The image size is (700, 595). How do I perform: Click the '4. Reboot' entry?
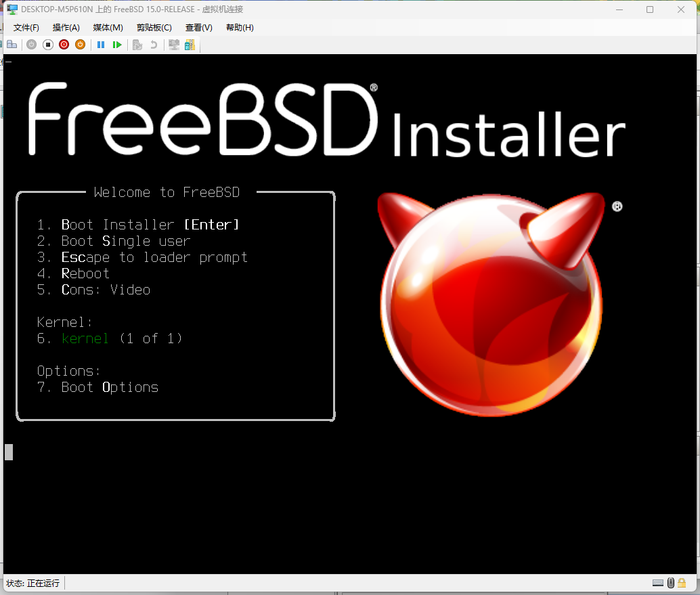pos(73,273)
